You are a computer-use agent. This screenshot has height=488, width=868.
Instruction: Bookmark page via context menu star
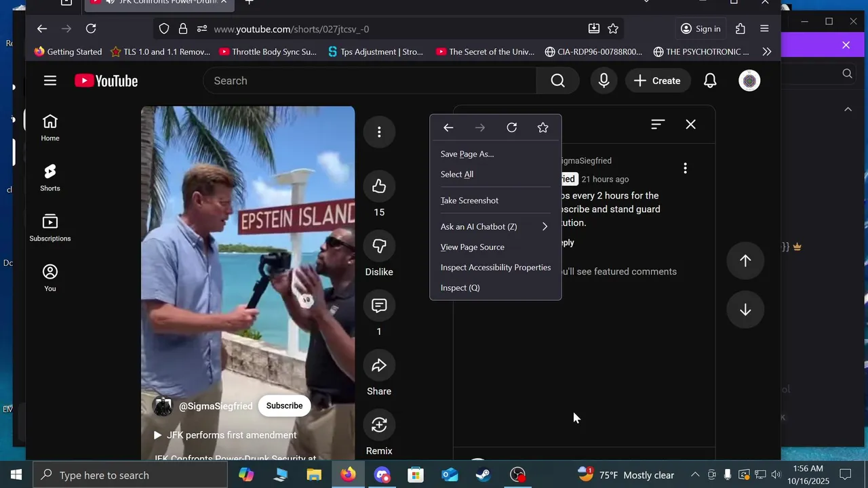pyautogui.click(x=542, y=127)
